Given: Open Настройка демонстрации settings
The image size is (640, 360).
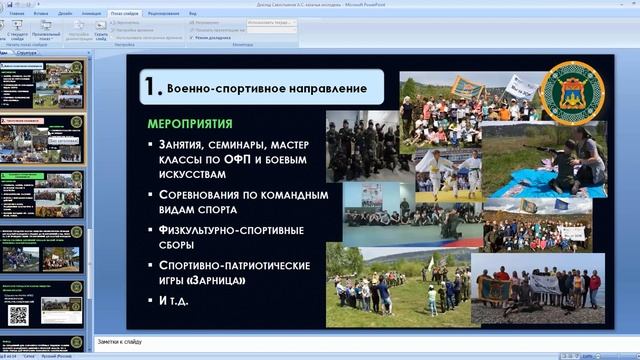Looking at the screenshot, I should 79,30.
